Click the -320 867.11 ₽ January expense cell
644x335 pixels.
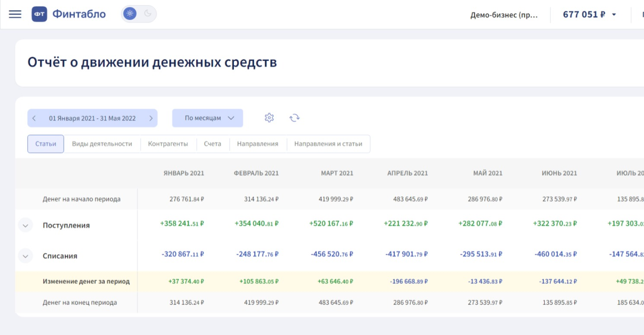183,254
